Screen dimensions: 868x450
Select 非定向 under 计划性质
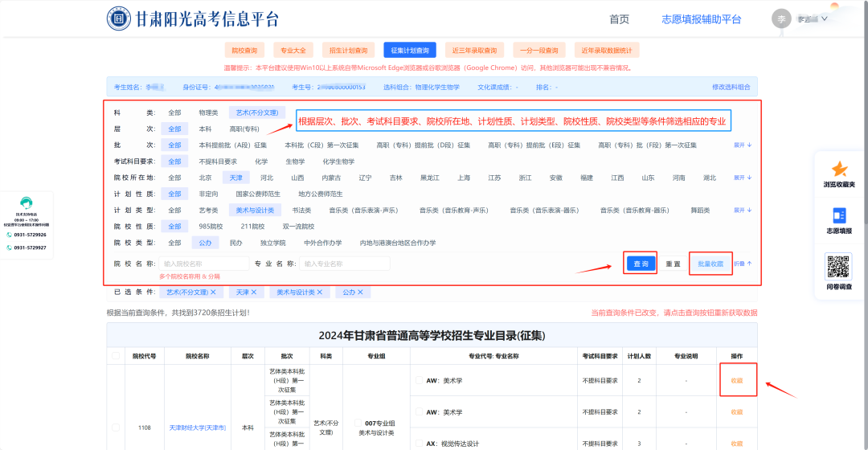208,194
